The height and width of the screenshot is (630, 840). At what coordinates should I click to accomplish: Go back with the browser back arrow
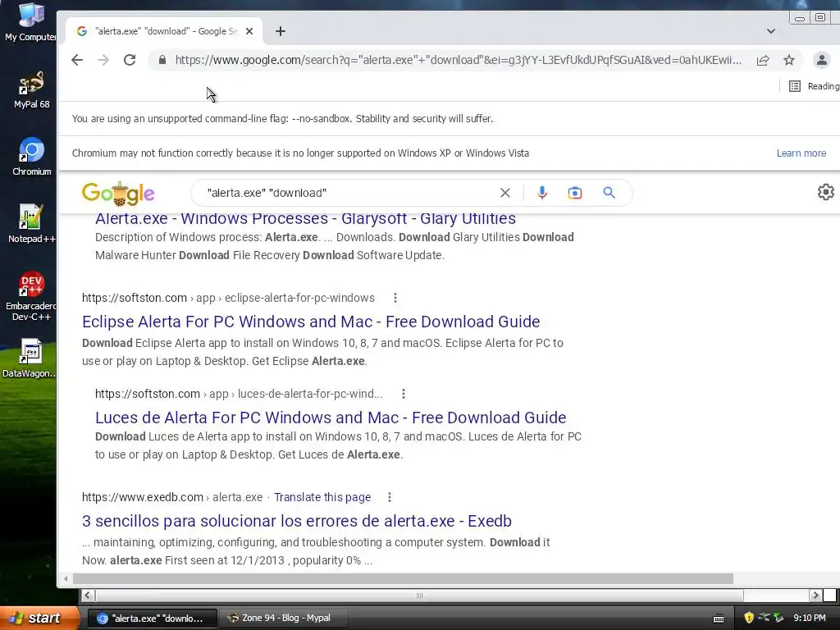pos(77,60)
